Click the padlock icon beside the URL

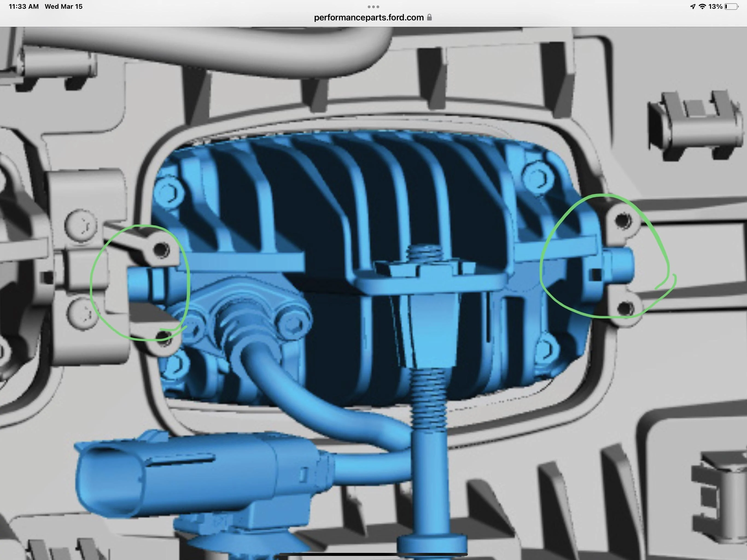pos(429,17)
